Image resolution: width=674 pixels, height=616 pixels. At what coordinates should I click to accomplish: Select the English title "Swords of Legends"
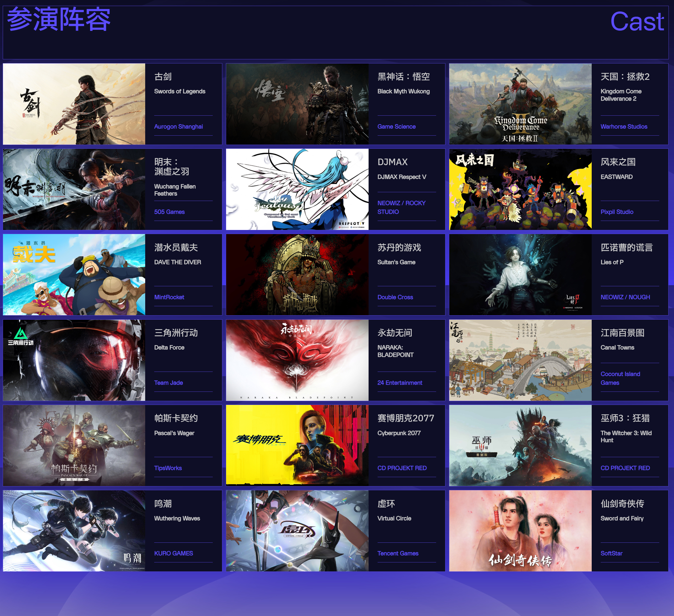coord(180,91)
